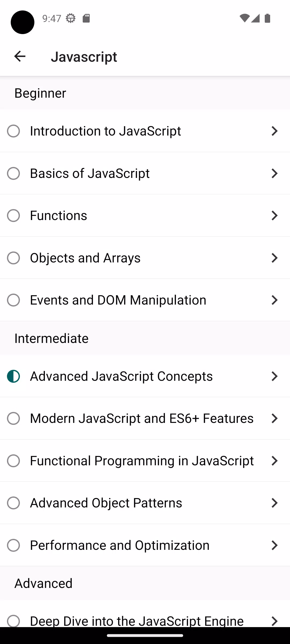
Task: Tap the Wi-Fi signal status icon
Action: pyautogui.click(x=245, y=18)
